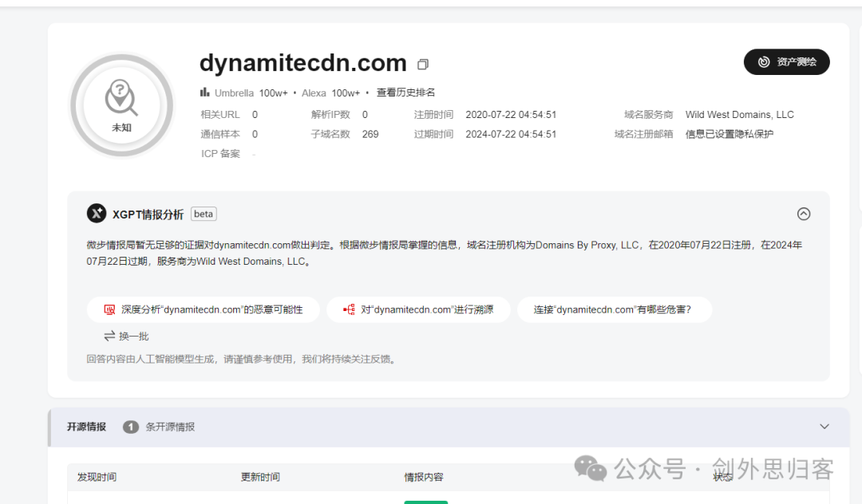Screen dimensions: 862x504
Task: Click the 情报内容 column header
Action: point(424,477)
